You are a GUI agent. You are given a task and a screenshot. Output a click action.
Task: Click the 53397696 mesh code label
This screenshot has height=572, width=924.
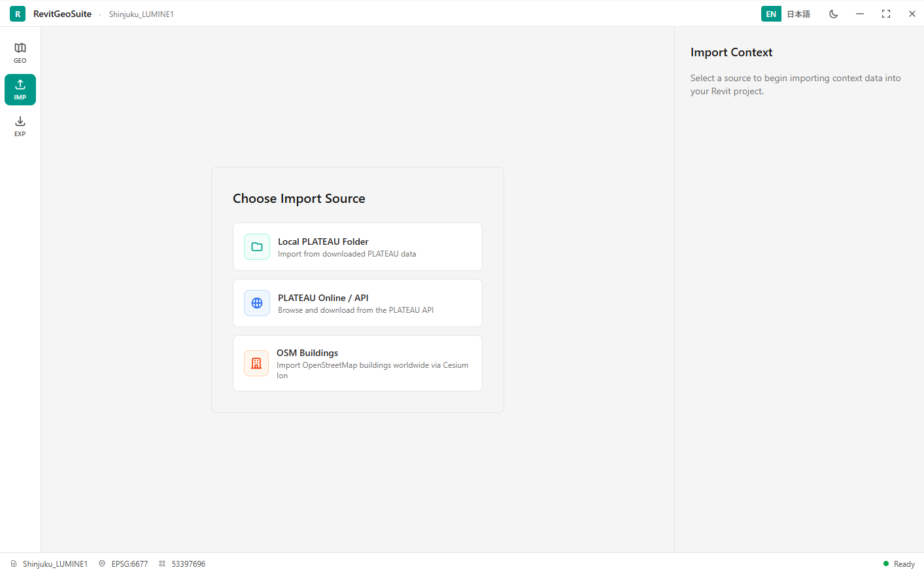(188, 563)
